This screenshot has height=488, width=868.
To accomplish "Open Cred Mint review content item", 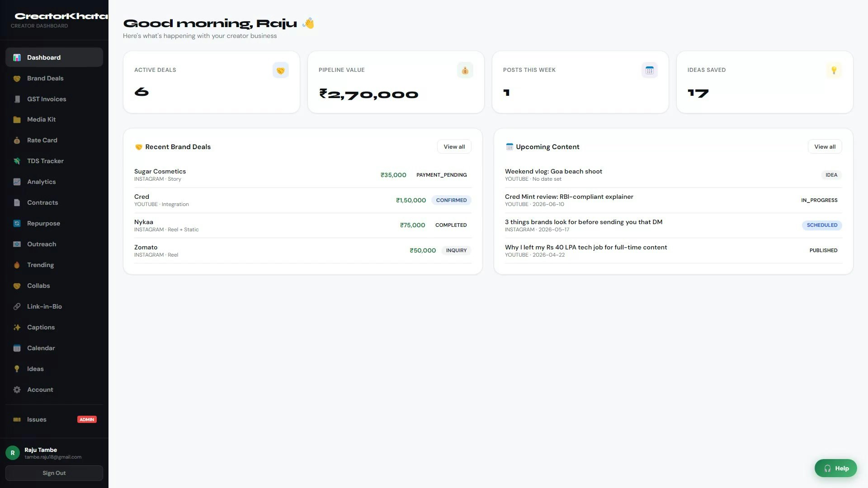I will (x=674, y=200).
